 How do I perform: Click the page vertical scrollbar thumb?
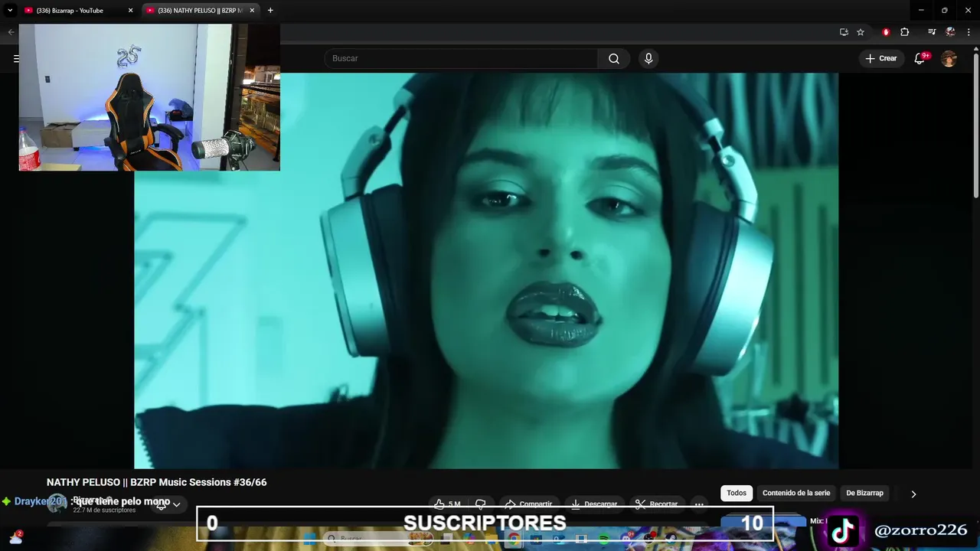click(975, 126)
